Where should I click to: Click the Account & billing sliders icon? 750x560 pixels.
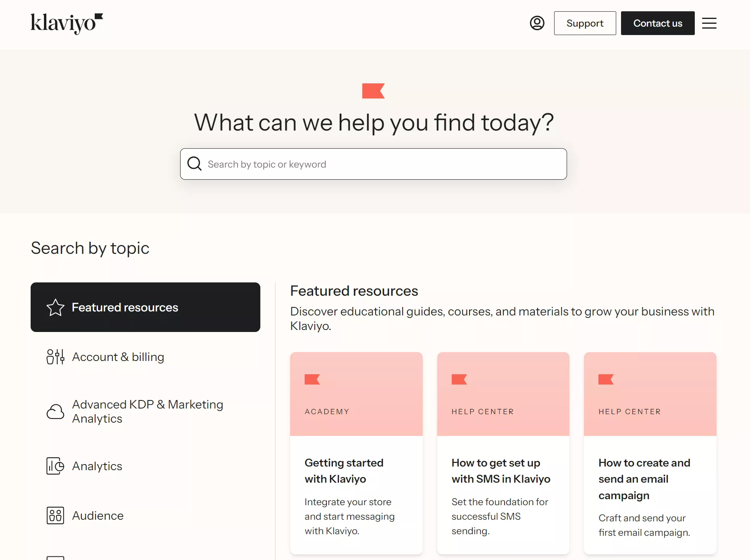(55, 357)
